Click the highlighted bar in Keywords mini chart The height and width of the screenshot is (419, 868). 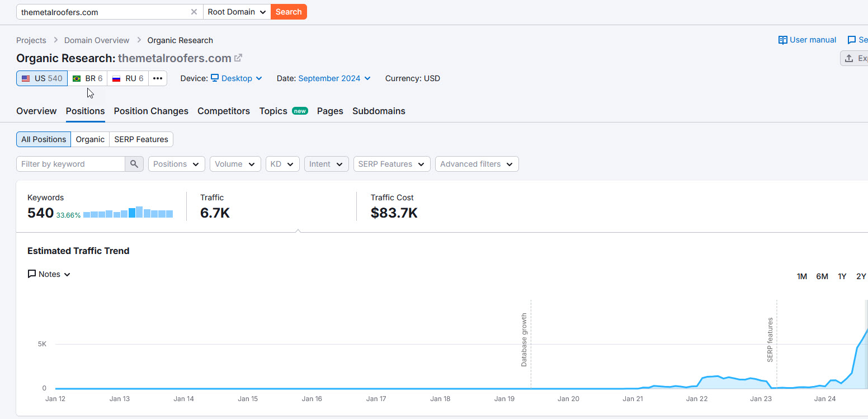132,213
